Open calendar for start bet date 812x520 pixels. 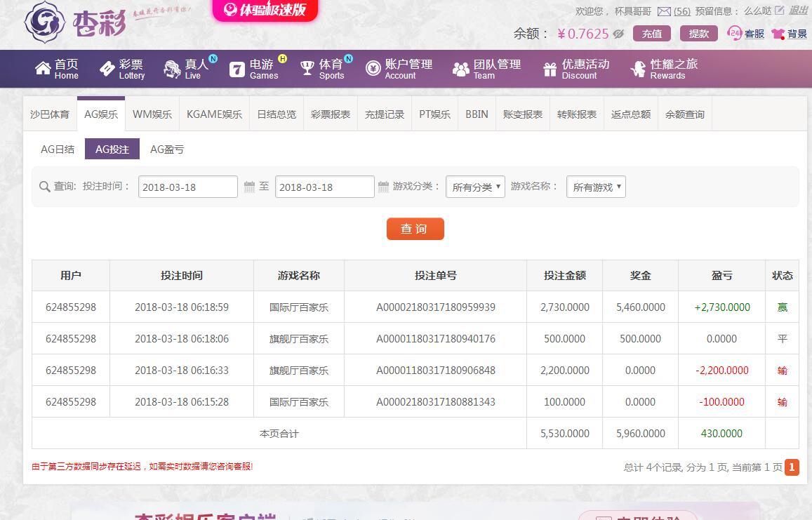[249, 187]
